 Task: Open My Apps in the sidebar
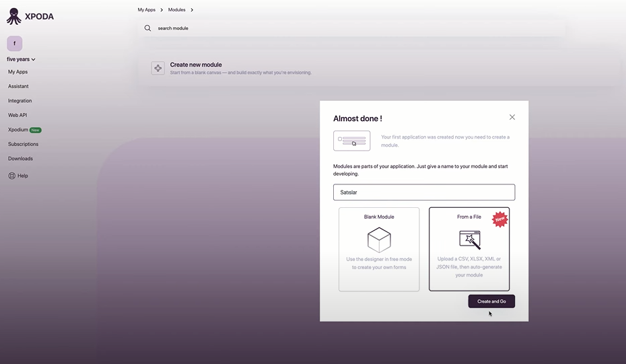18,72
